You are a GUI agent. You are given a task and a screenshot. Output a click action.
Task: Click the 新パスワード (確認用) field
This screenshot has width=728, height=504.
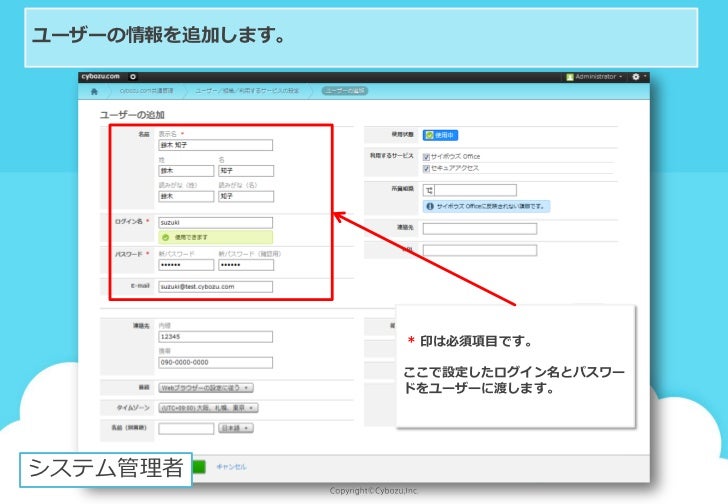pos(246,265)
